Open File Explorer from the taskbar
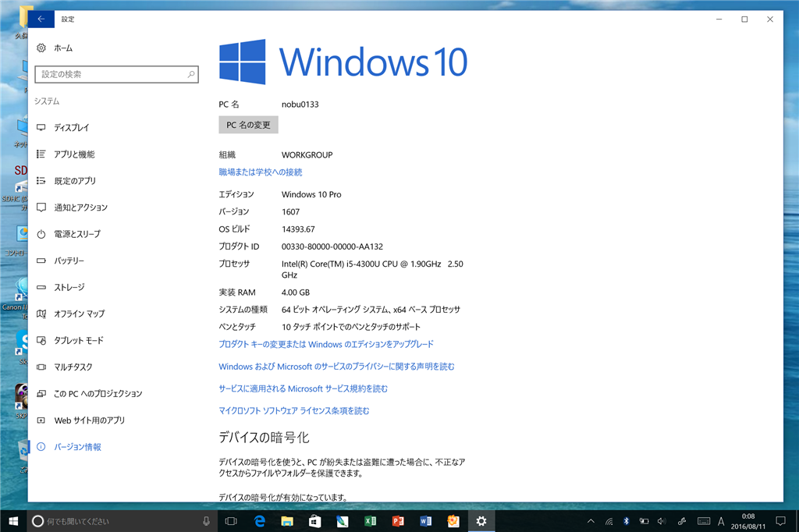This screenshot has height=532, width=799. click(x=287, y=521)
